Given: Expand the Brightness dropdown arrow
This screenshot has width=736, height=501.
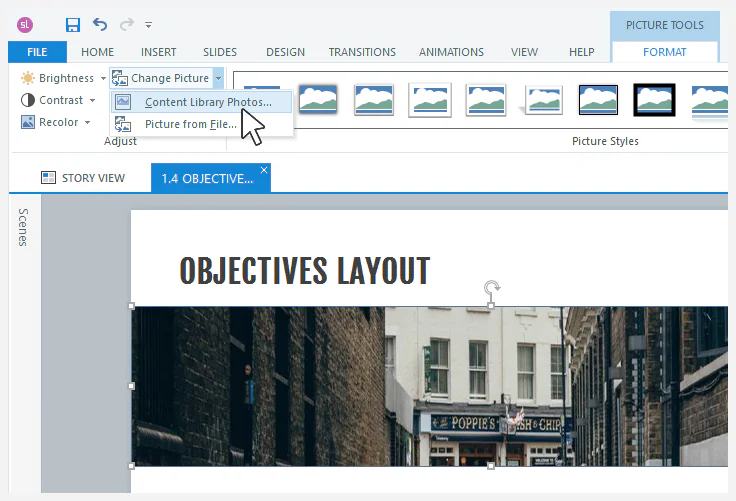Looking at the screenshot, I should (103, 78).
